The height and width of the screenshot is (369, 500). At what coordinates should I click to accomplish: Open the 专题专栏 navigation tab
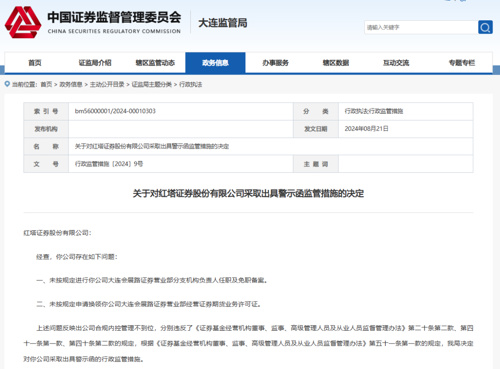pyautogui.click(x=462, y=63)
